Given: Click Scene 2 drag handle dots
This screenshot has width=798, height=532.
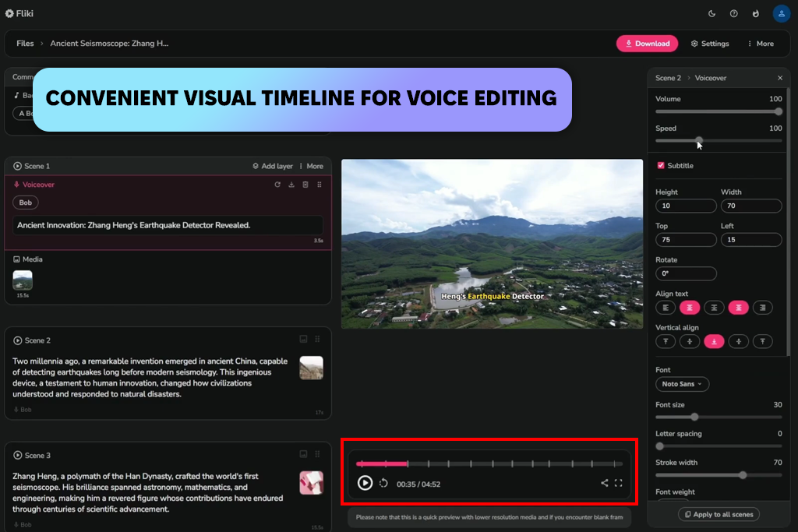Looking at the screenshot, I should [317, 340].
